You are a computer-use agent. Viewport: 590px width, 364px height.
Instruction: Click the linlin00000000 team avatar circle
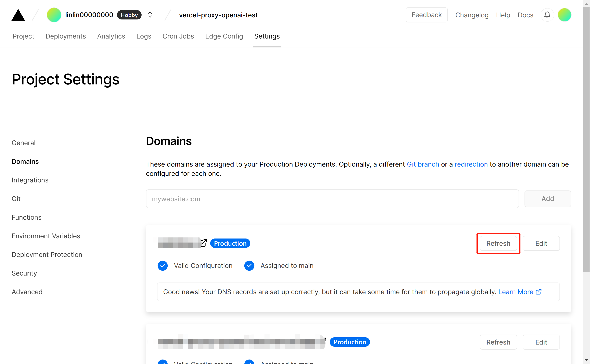(x=54, y=15)
